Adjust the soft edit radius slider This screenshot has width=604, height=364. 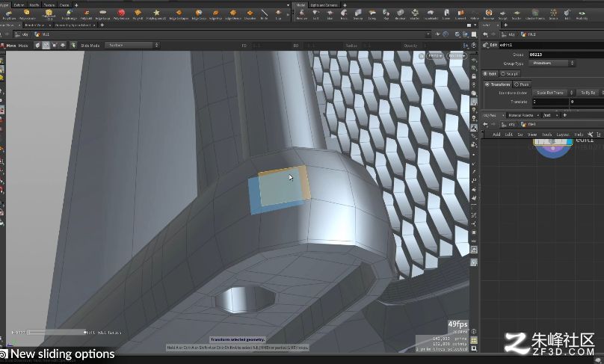[56, 332]
